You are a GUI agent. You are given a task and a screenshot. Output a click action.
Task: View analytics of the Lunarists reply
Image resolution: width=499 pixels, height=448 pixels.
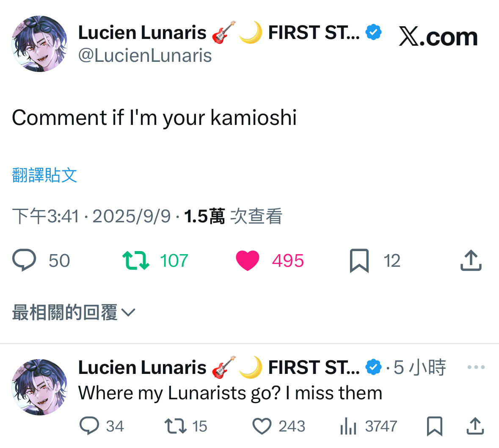348,426
